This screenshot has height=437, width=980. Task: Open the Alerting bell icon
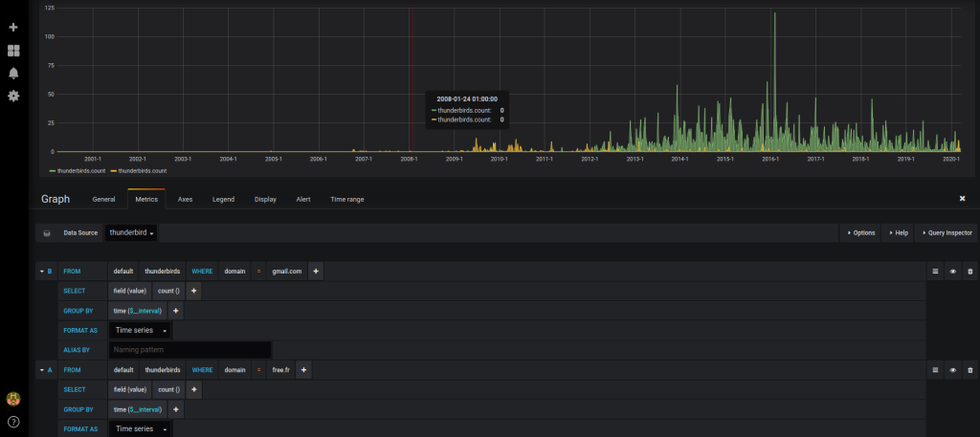13,74
